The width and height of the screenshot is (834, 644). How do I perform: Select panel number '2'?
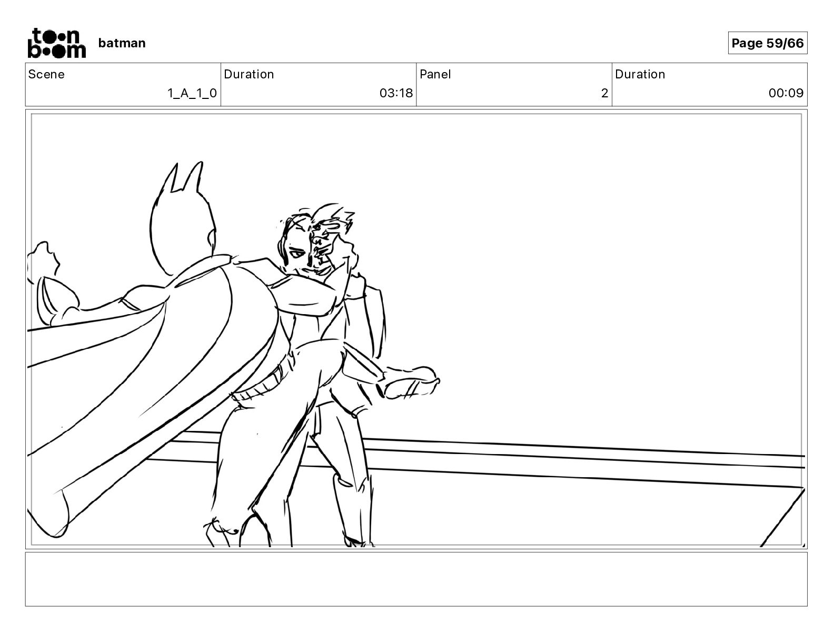click(604, 93)
